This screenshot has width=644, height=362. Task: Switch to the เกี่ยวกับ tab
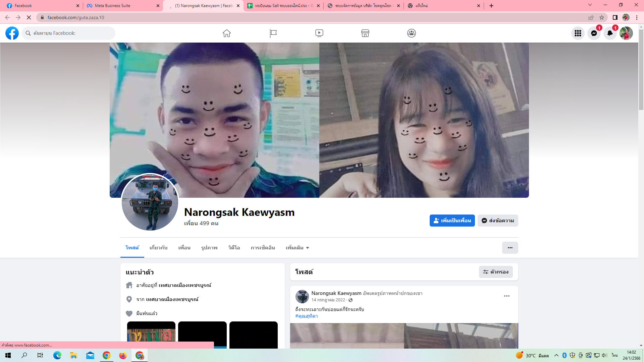click(x=158, y=248)
